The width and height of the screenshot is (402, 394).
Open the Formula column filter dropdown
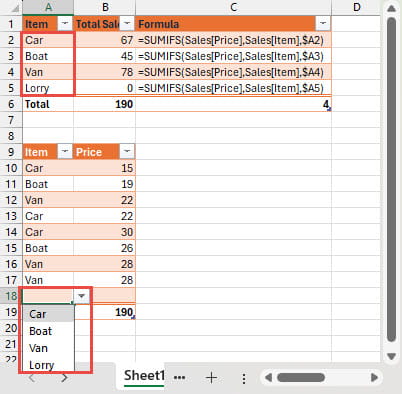pyautogui.click(x=323, y=24)
